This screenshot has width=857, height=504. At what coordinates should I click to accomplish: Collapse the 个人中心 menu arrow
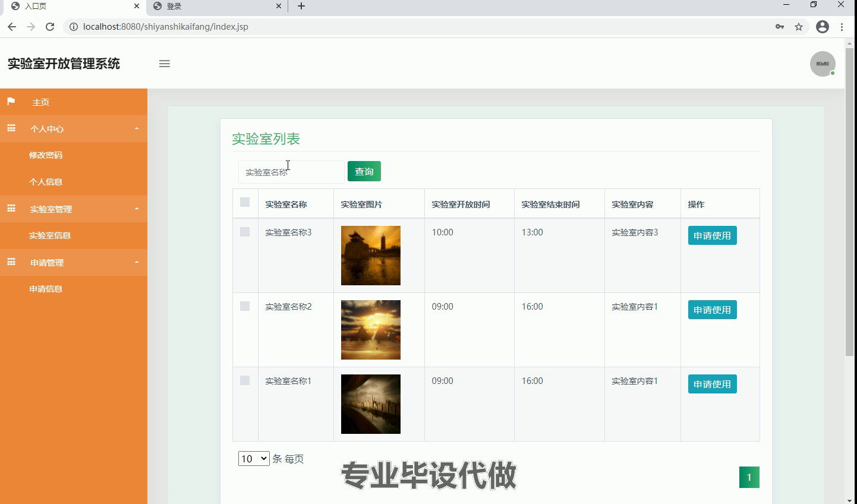[x=137, y=128]
